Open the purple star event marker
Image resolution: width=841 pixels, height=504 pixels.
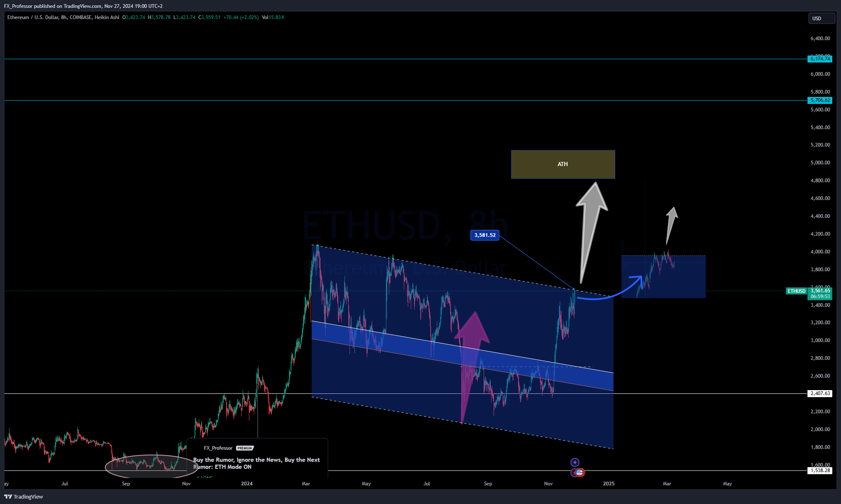(x=575, y=462)
